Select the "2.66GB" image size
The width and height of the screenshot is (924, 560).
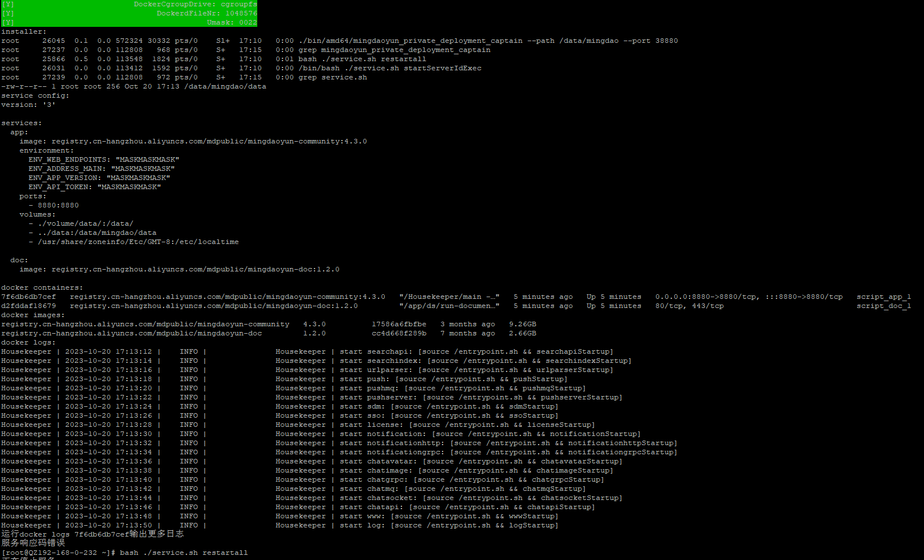[x=523, y=333]
